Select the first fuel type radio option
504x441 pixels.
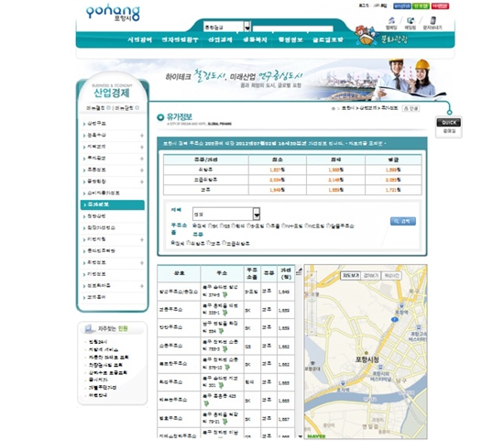coord(173,243)
